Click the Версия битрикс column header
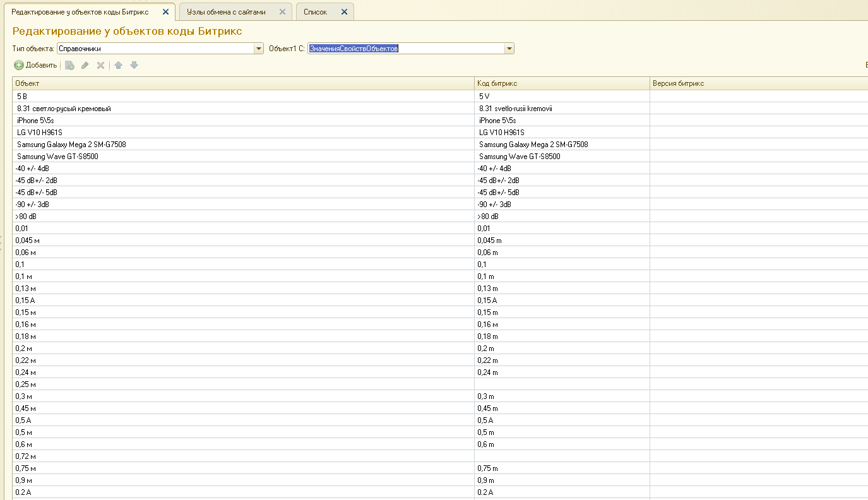868x500 pixels. point(758,83)
